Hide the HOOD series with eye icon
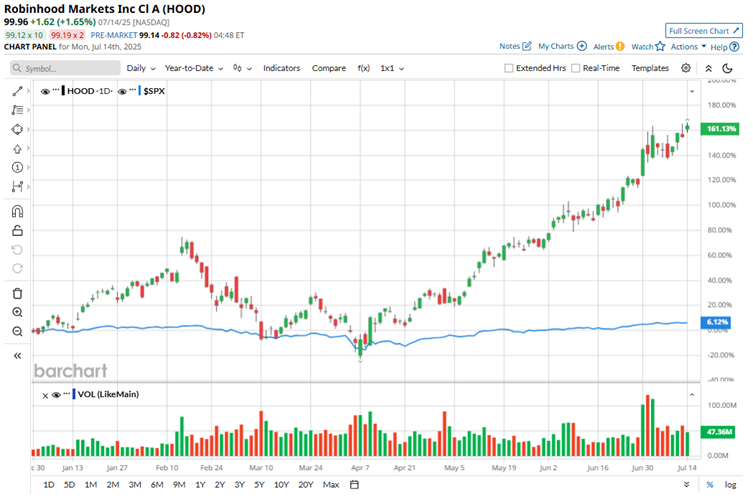This screenshot has width=753, height=504. [45, 91]
